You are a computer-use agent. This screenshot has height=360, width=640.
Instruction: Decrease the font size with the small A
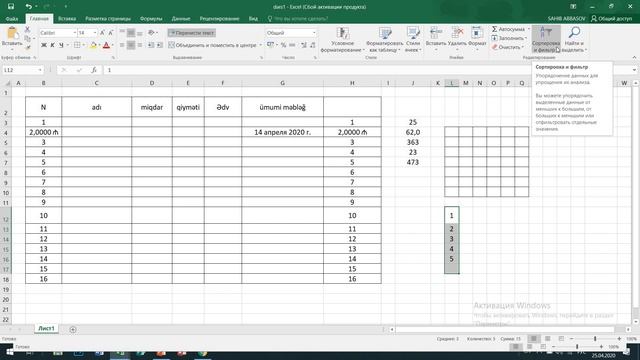click(110, 33)
